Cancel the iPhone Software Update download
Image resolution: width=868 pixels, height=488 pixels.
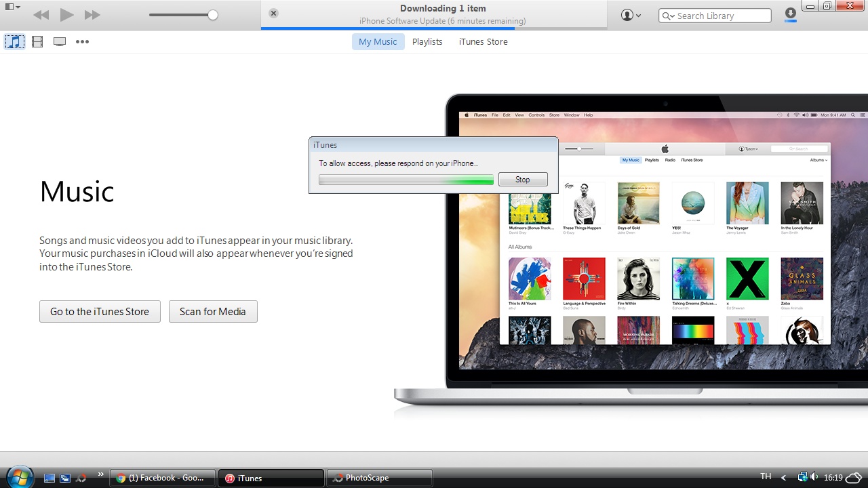tap(273, 13)
